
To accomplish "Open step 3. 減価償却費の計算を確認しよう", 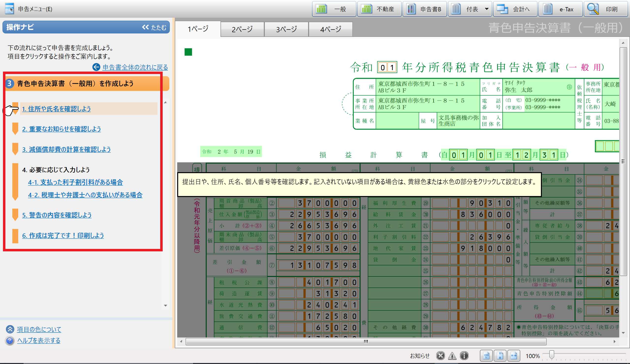I will tap(66, 149).
